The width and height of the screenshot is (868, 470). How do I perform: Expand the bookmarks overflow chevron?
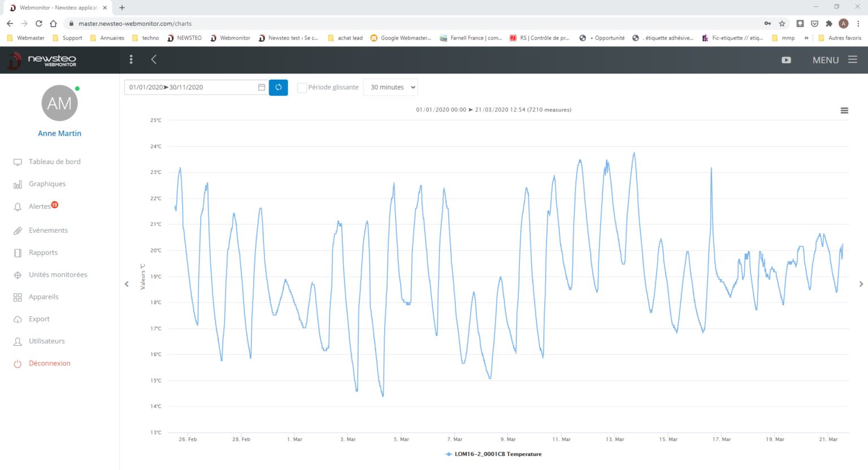point(806,38)
